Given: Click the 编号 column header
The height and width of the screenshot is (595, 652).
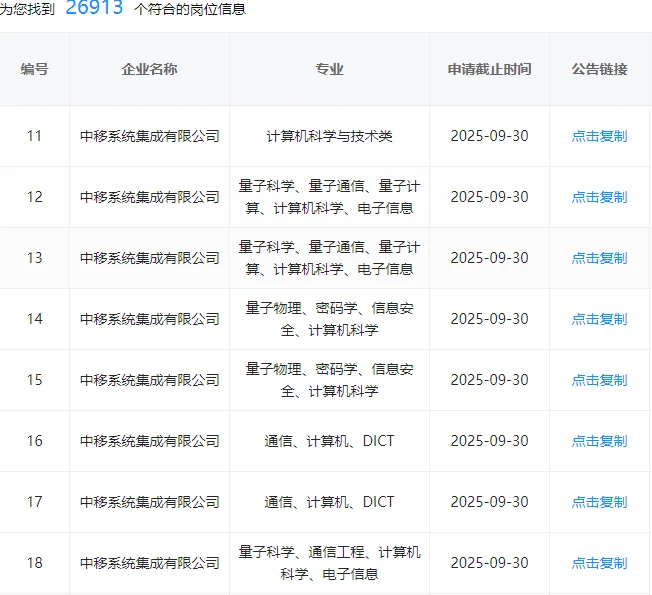Looking at the screenshot, I should tap(35, 69).
